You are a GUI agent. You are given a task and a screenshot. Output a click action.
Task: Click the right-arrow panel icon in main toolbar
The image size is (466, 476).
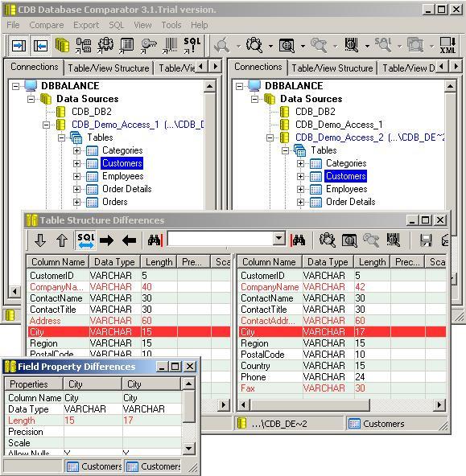tap(19, 46)
